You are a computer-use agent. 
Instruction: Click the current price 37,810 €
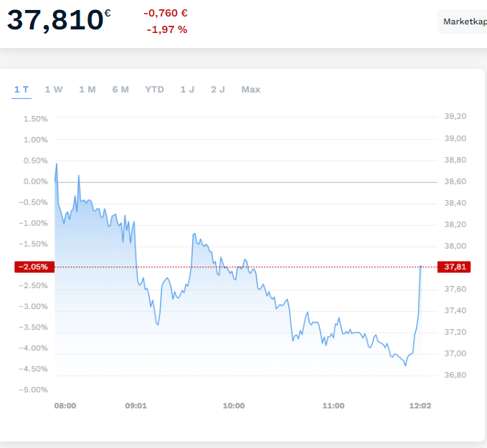click(x=59, y=20)
